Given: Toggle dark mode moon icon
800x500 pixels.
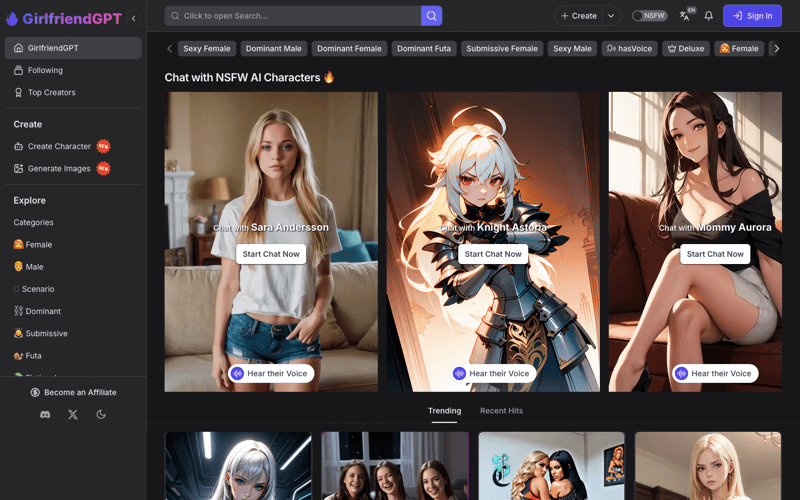Looking at the screenshot, I should tap(101, 414).
